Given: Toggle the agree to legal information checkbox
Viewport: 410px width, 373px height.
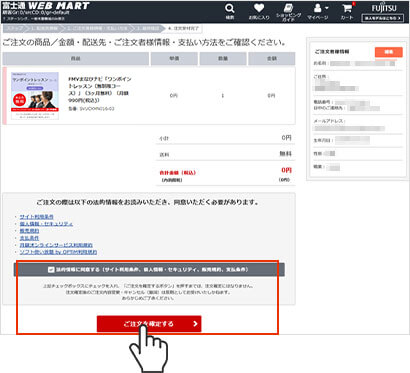Looking at the screenshot, I should pos(51,269).
